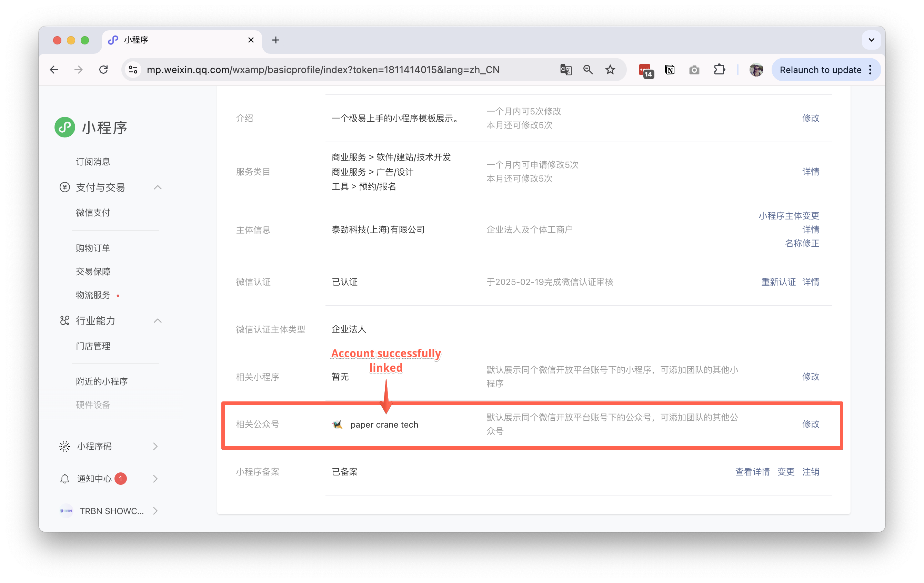This screenshot has height=583, width=924.
Task: Collapse the 行业能力 section chevron
Action: click(x=158, y=321)
